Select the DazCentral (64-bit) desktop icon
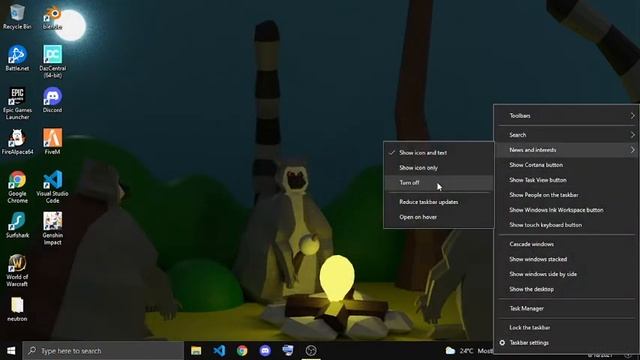640x360 pixels. 53,62
